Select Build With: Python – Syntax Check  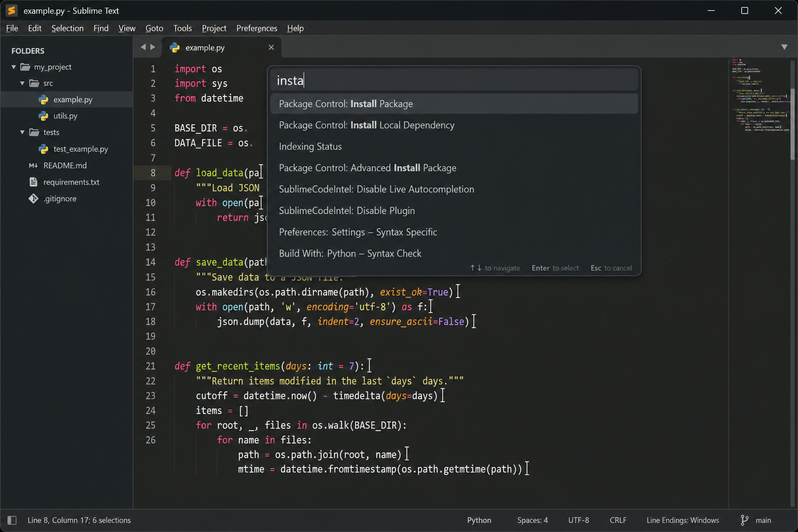[x=454, y=254]
